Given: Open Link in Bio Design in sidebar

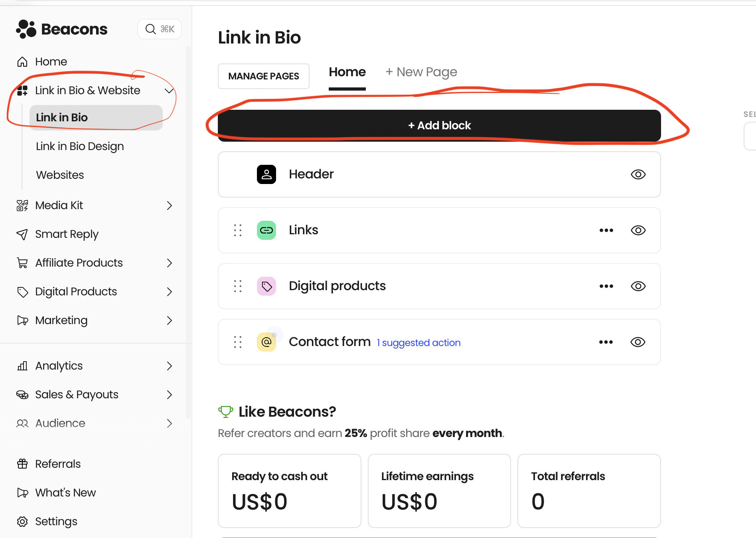Looking at the screenshot, I should tap(80, 146).
